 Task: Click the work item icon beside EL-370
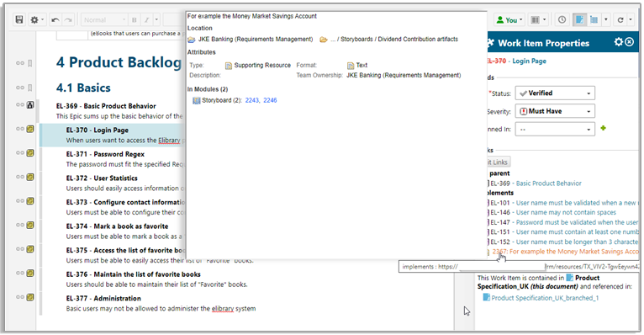coord(30,129)
